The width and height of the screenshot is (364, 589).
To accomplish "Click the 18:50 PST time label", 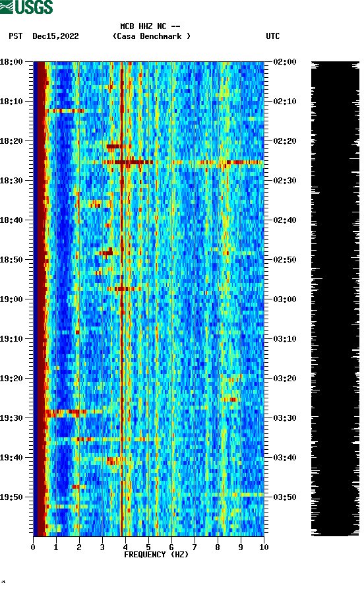I will (x=11, y=260).
